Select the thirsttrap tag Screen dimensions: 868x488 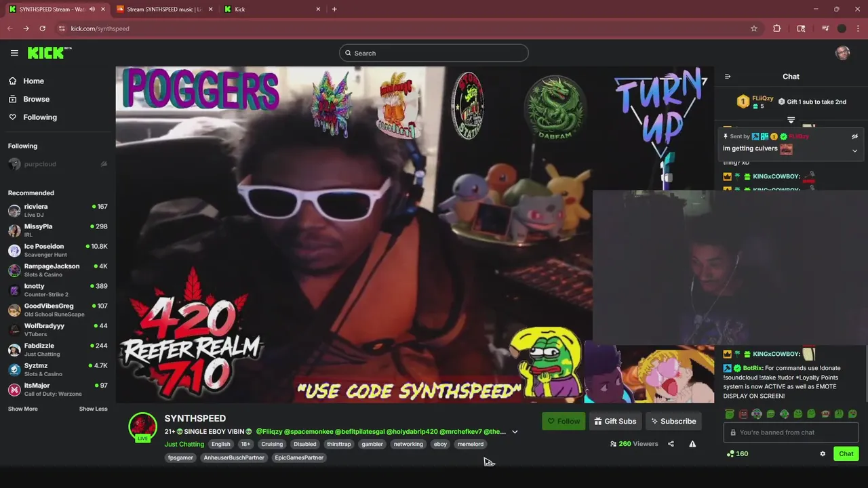pos(339,444)
